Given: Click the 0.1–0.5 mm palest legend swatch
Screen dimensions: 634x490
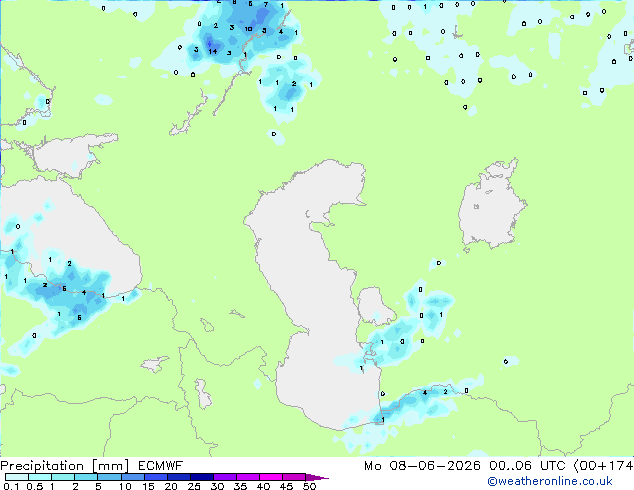Looking at the screenshot, I should point(17,477).
